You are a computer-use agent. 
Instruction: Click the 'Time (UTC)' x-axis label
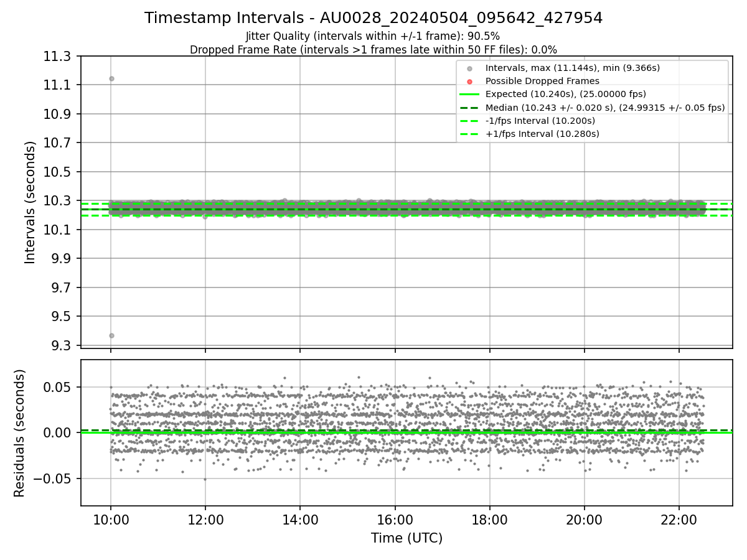406,538
